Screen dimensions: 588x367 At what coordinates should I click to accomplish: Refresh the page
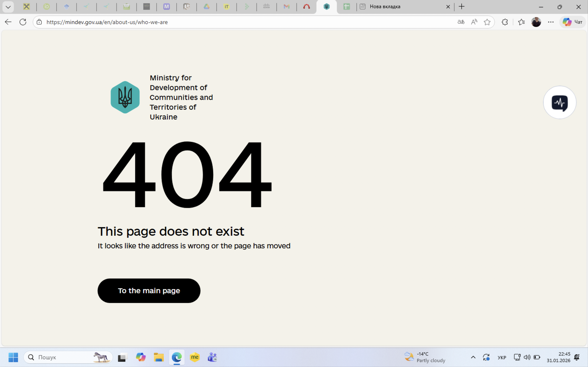tap(23, 22)
